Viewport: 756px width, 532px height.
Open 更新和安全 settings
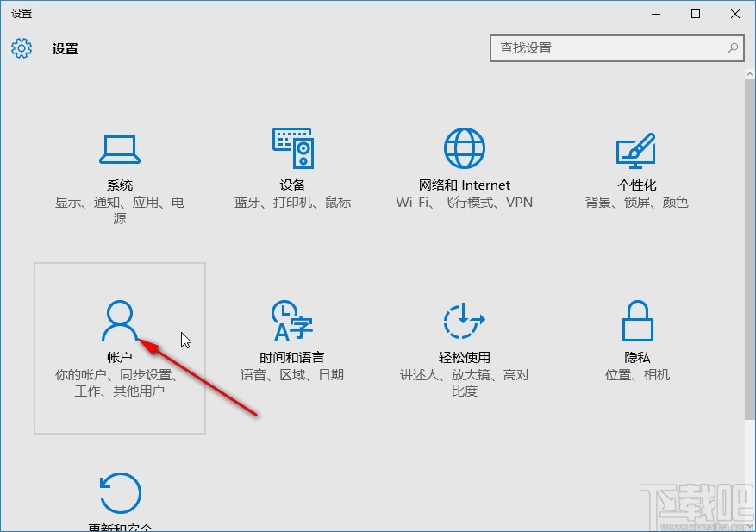click(120, 500)
